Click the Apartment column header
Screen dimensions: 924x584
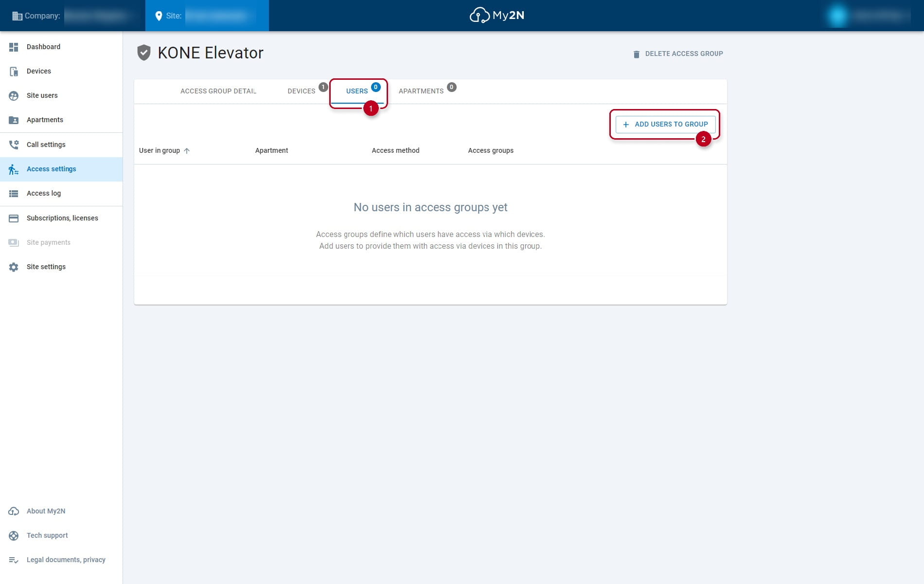(x=271, y=150)
